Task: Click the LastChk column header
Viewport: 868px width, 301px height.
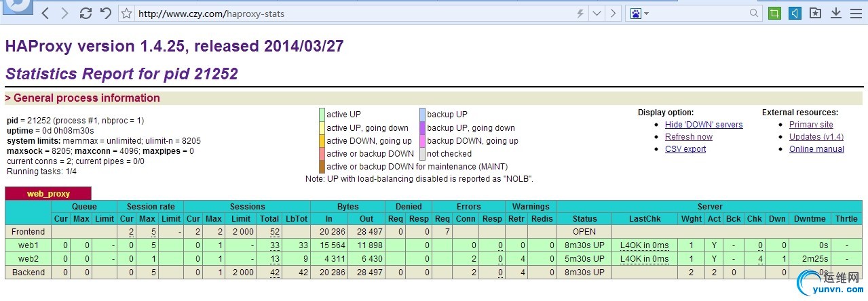Action: tap(645, 219)
